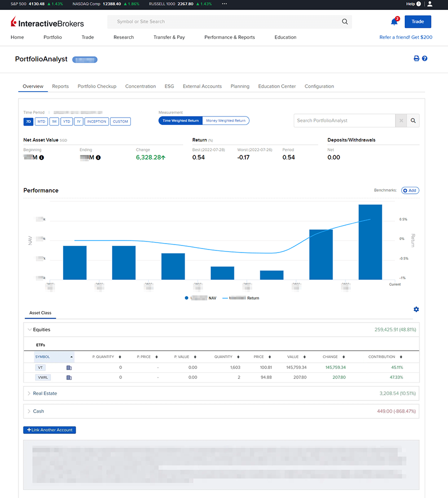This screenshot has height=498, width=448.
Task: Click Link Another Account button
Action: [50, 430]
